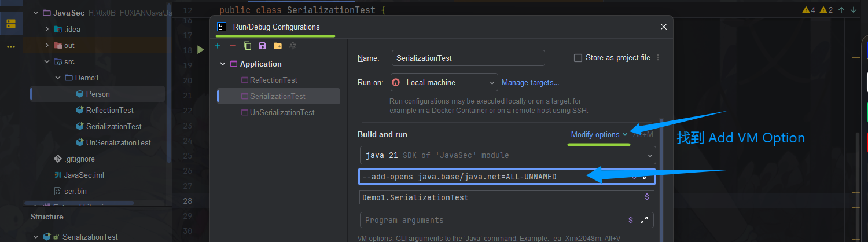868x242 pixels.
Task: Click the Manage targets link
Action: [530, 82]
